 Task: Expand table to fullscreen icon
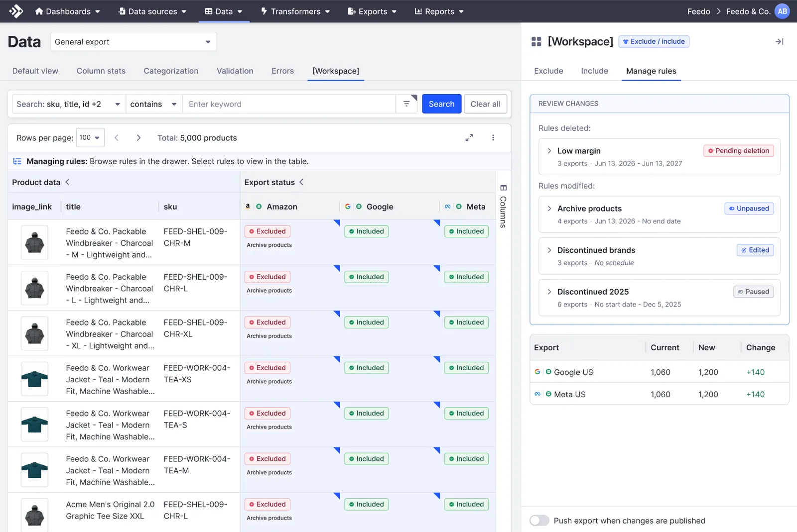pos(469,138)
